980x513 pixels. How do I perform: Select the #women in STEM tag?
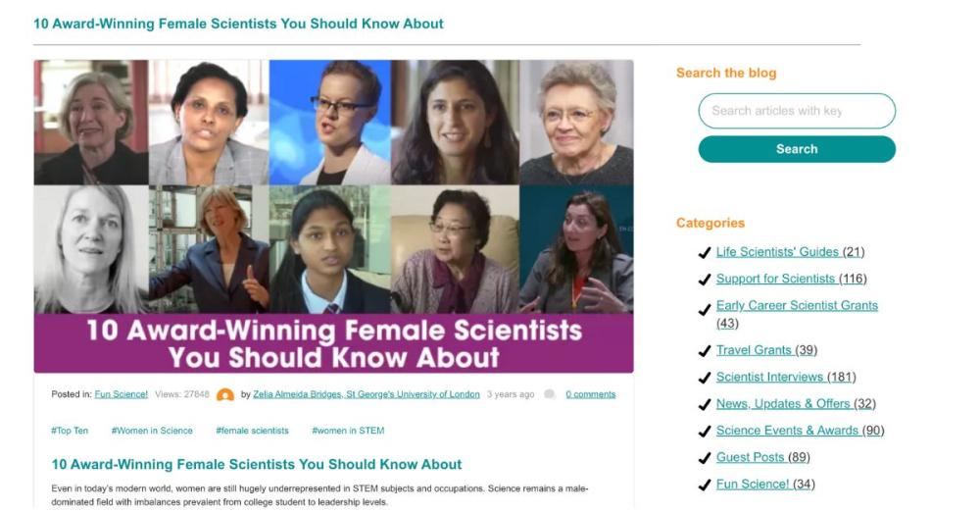(348, 431)
